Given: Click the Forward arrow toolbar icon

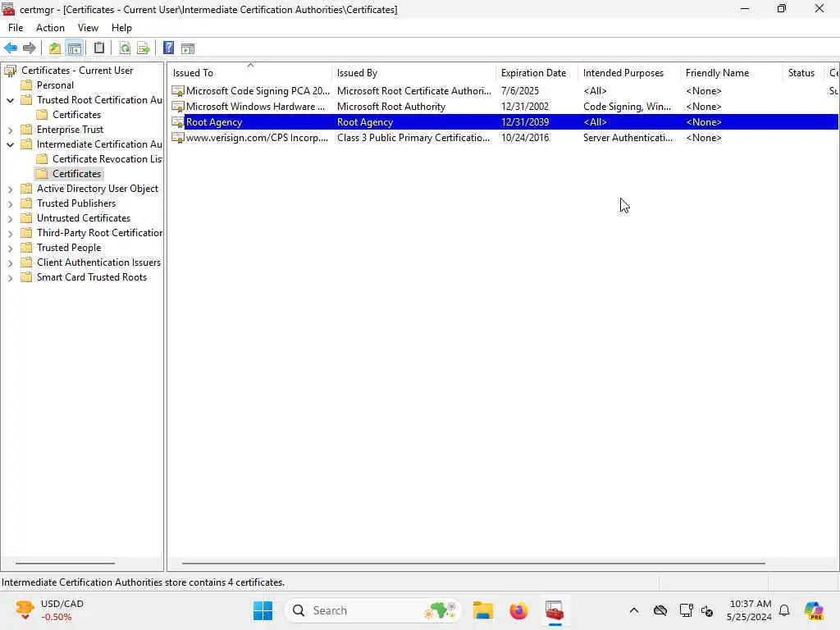Looking at the screenshot, I should [x=30, y=48].
